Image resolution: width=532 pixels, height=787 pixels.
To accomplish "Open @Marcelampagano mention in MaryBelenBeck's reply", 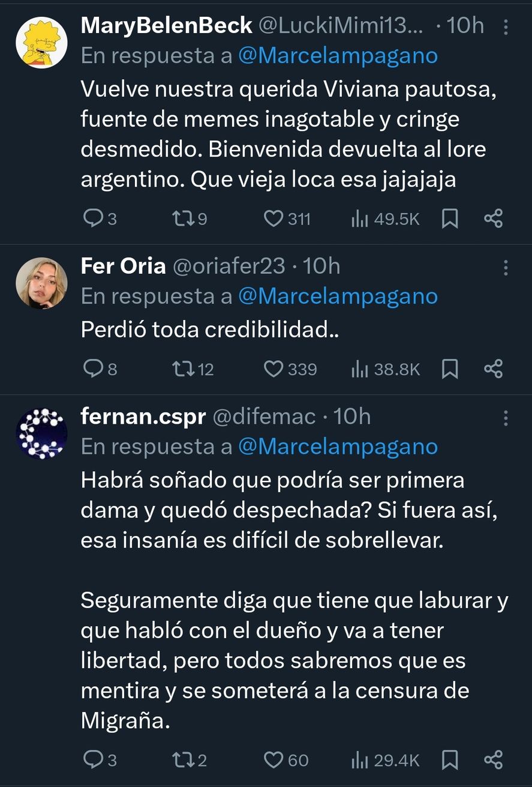I will point(338,56).
